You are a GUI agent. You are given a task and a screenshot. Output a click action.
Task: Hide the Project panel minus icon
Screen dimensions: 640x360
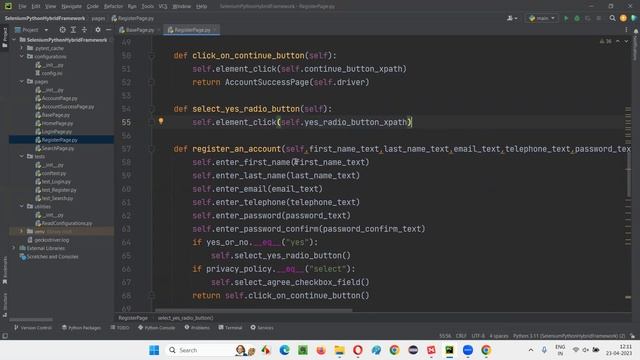coord(108,30)
